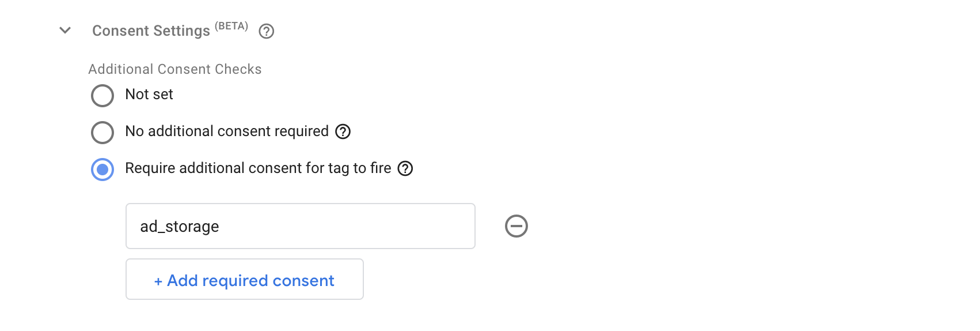
Task: Click empty area inside the ad_storage text box
Action: point(345,226)
